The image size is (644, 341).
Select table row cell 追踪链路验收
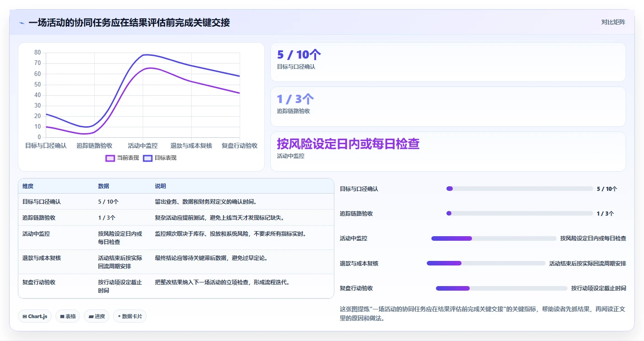pyautogui.click(x=39, y=218)
